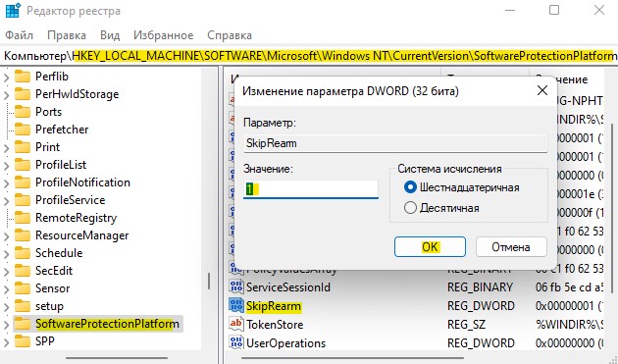
Task: Select the Prefetcher folder icon
Action: click(x=23, y=130)
